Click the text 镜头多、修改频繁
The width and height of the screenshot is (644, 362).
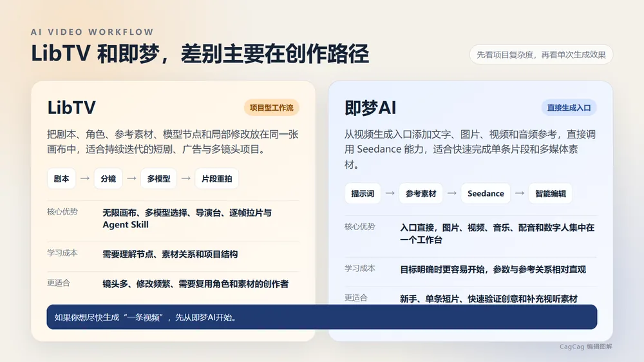coord(196,284)
